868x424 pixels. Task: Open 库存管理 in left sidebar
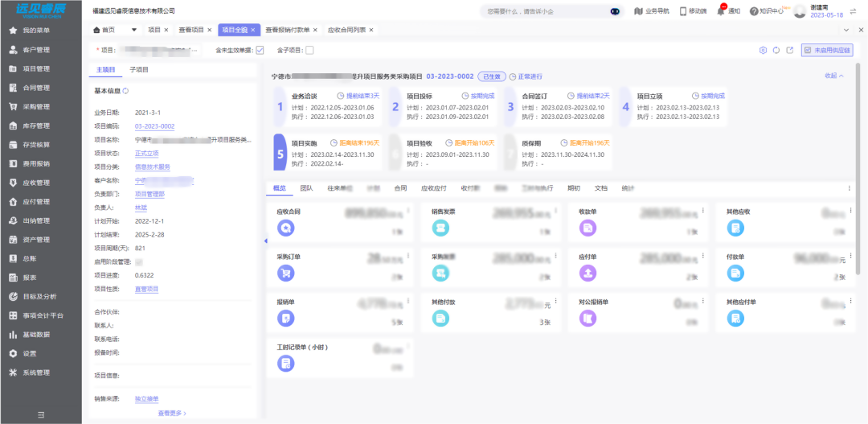point(36,126)
